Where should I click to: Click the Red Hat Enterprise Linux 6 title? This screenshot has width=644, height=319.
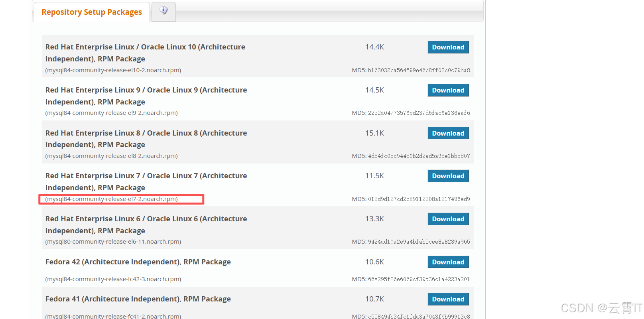(146, 224)
